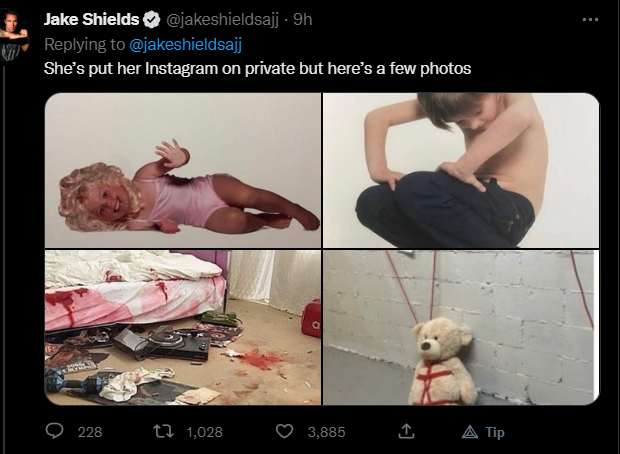Open the photo showing the pink leotard
This screenshot has width=620, height=454.
(x=183, y=170)
